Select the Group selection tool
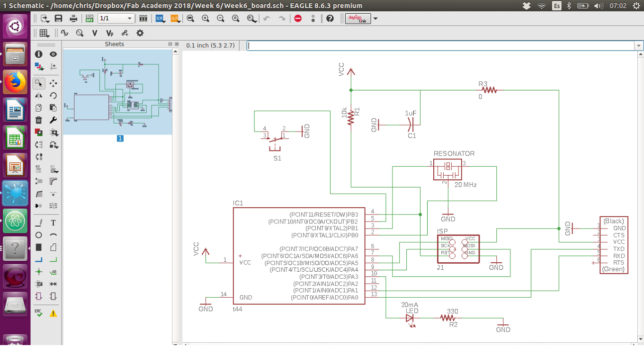644x346 pixels. click(39, 83)
